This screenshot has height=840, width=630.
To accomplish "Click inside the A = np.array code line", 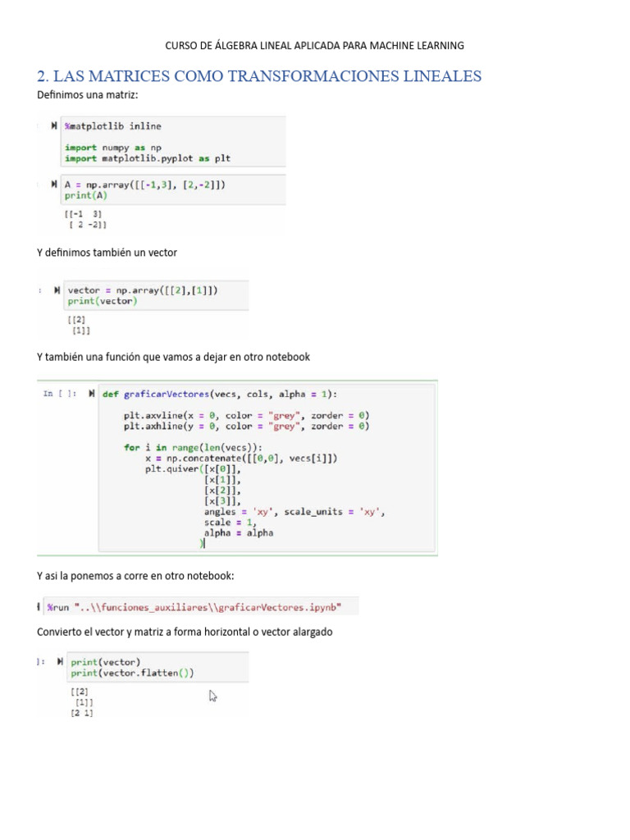I will click(x=145, y=185).
